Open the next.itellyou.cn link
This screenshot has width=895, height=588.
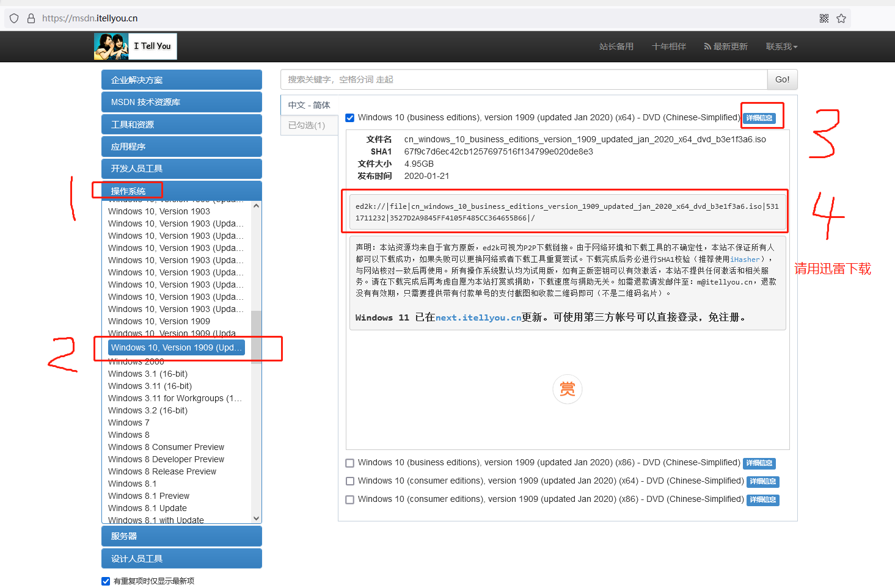(x=478, y=318)
